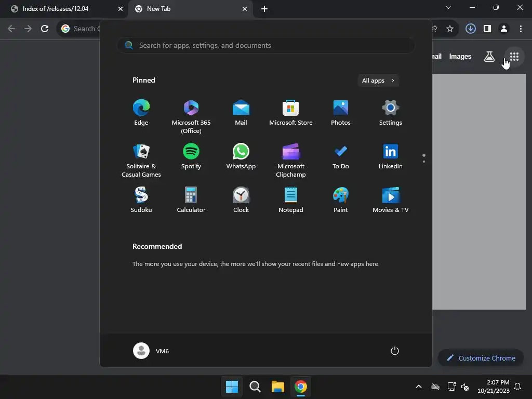
Task: Launch the Photos app
Action: click(x=341, y=113)
